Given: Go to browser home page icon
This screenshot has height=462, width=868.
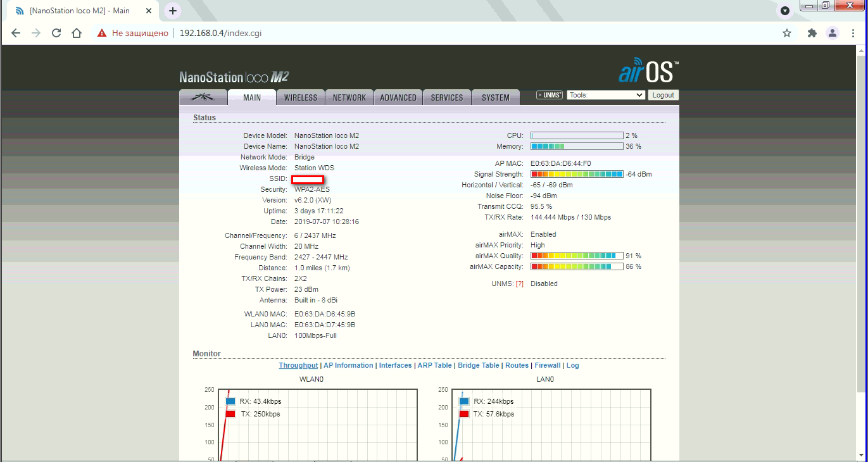Looking at the screenshot, I should pos(77,33).
